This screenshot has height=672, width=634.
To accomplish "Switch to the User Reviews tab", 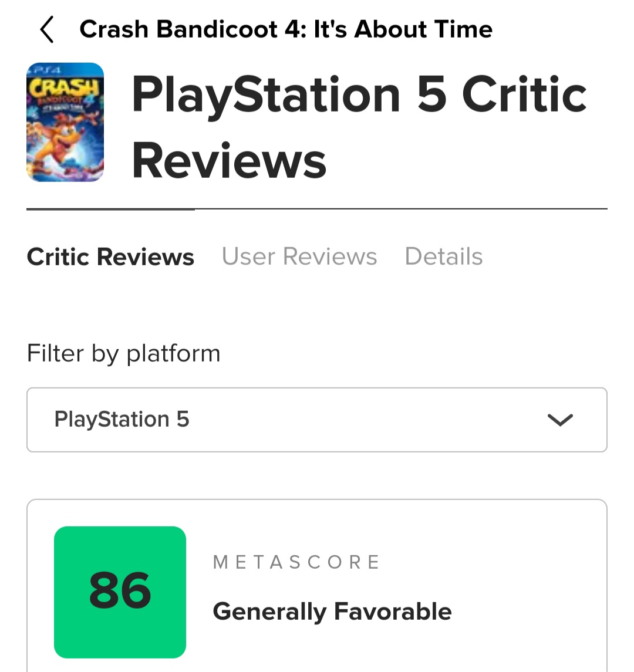I will [x=299, y=257].
